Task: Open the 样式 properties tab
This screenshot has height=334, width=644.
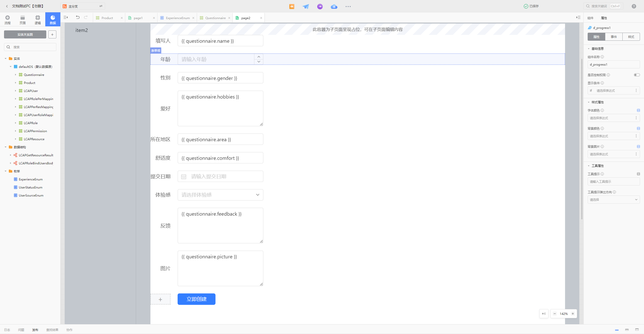Action: pos(631,37)
